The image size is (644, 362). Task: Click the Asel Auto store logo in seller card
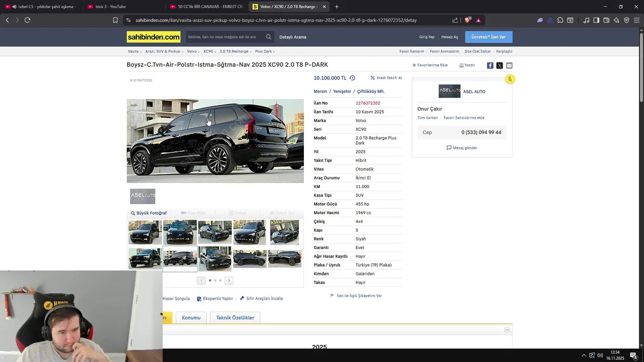point(450,92)
